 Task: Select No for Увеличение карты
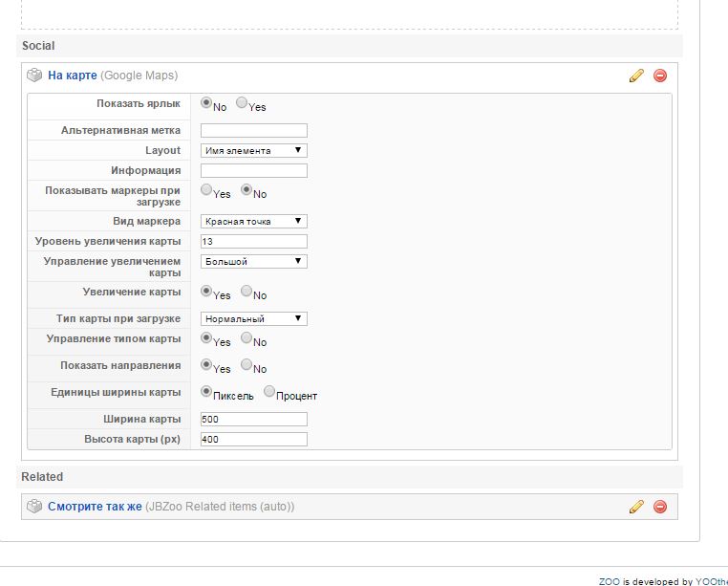[246, 292]
